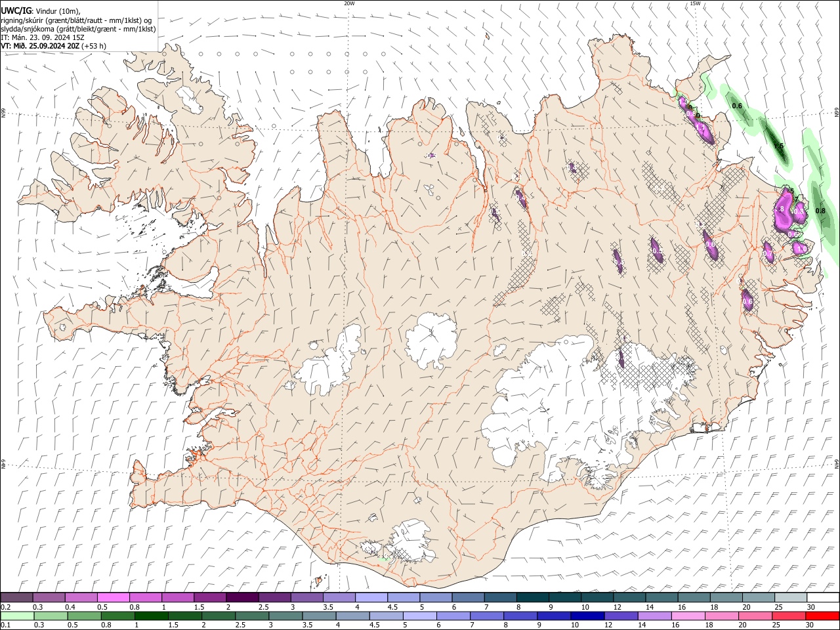Click the top-row swatch between 14 and 16

661,598
